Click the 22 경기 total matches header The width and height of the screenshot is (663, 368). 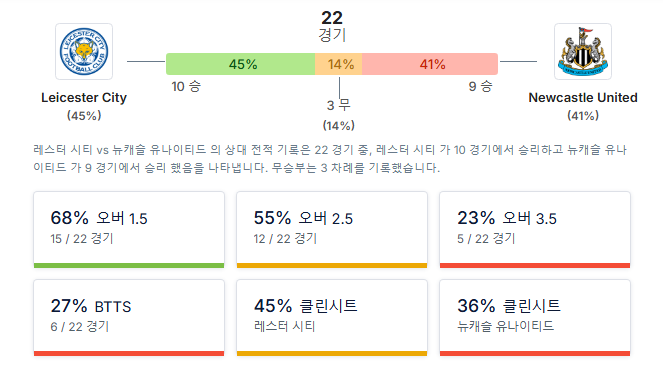pos(332,26)
